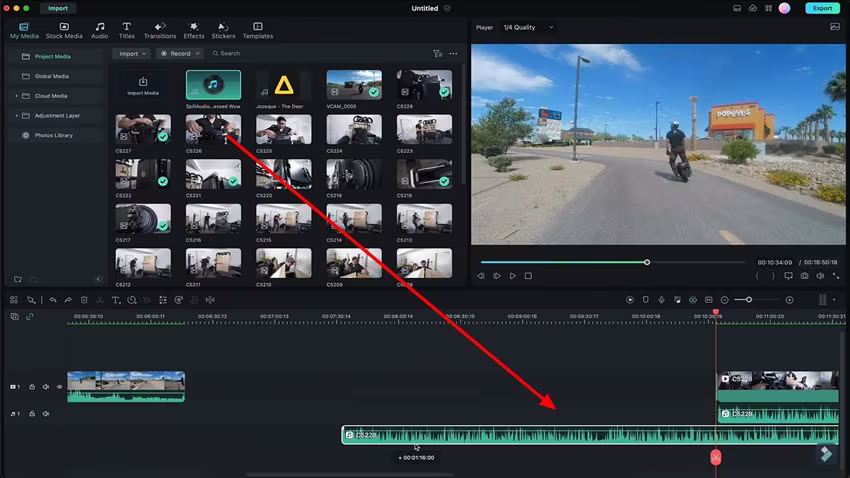850x478 pixels.
Task: Click the play frame-forward button
Action: pyautogui.click(x=497, y=276)
